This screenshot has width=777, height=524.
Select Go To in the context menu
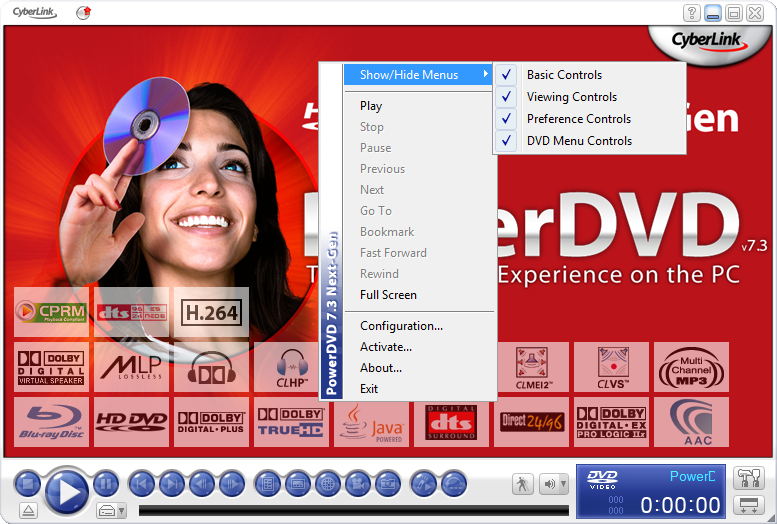pyautogui.click(x=419, y=211)
